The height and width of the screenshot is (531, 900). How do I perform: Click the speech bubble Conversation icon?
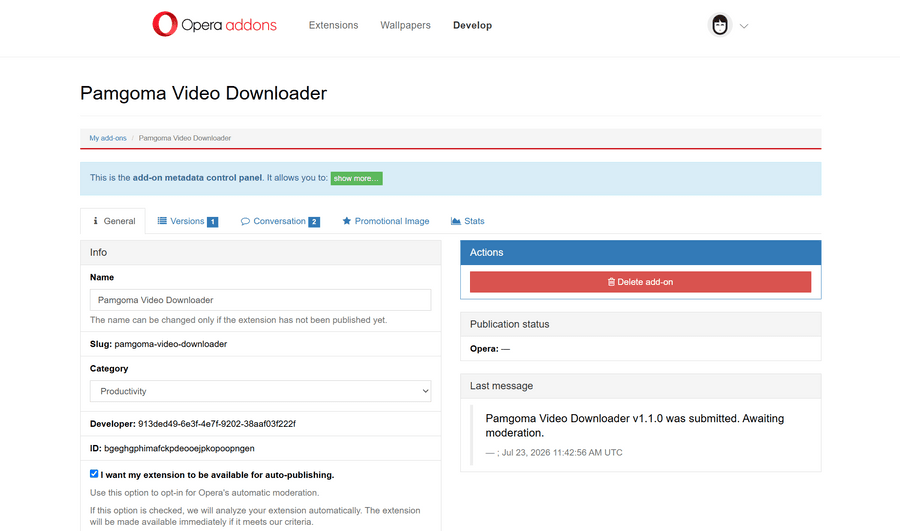click(245, 221)
